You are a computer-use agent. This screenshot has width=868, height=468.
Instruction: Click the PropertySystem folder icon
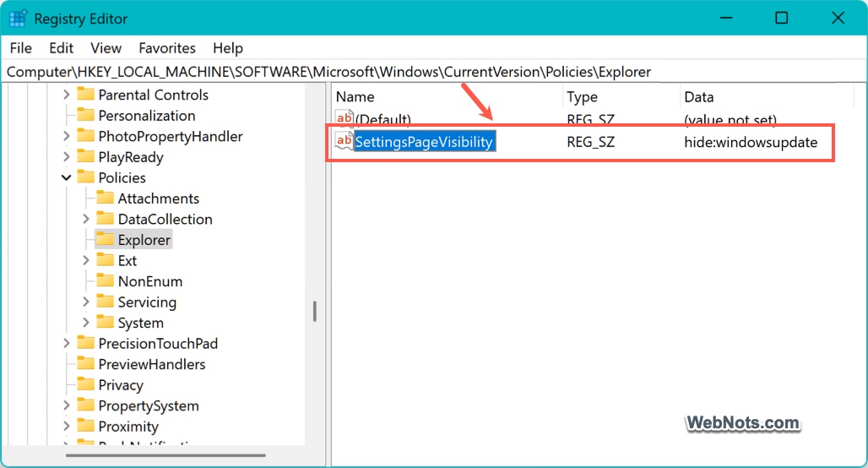coord(85,405)
